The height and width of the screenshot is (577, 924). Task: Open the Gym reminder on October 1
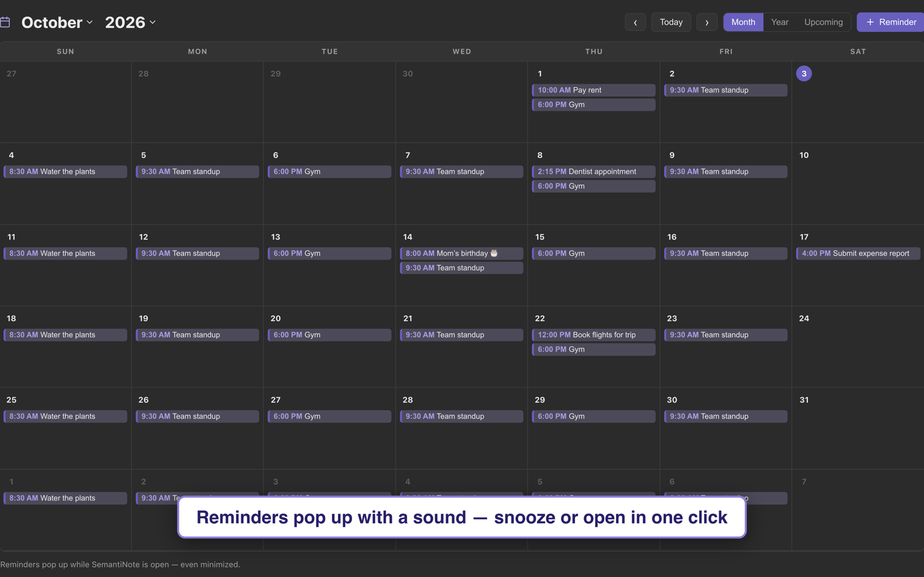594,105
